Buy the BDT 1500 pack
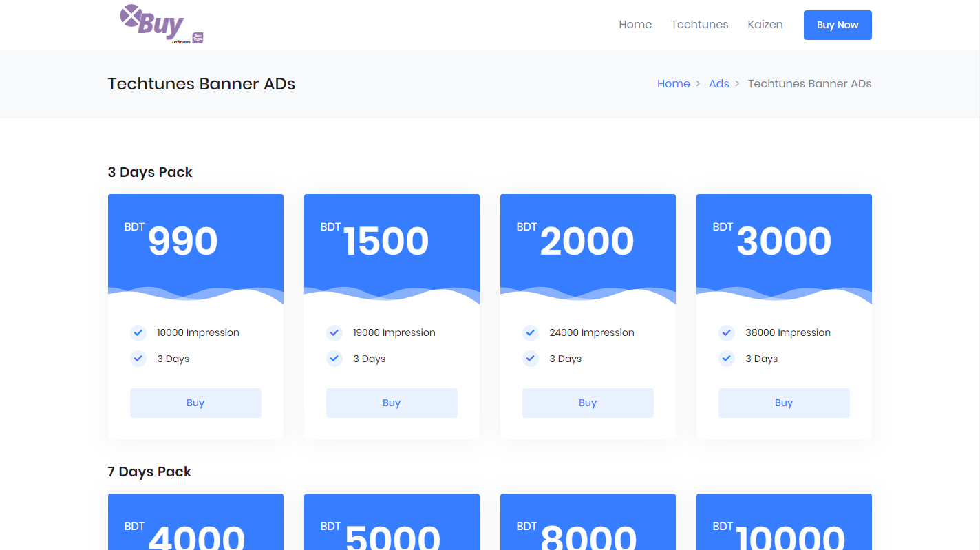980x550 pixels. click(392, 403)
